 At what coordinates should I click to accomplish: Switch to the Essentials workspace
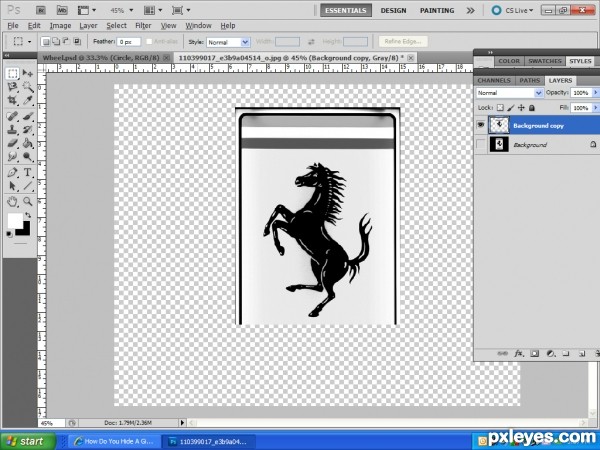tap(346, 10)
